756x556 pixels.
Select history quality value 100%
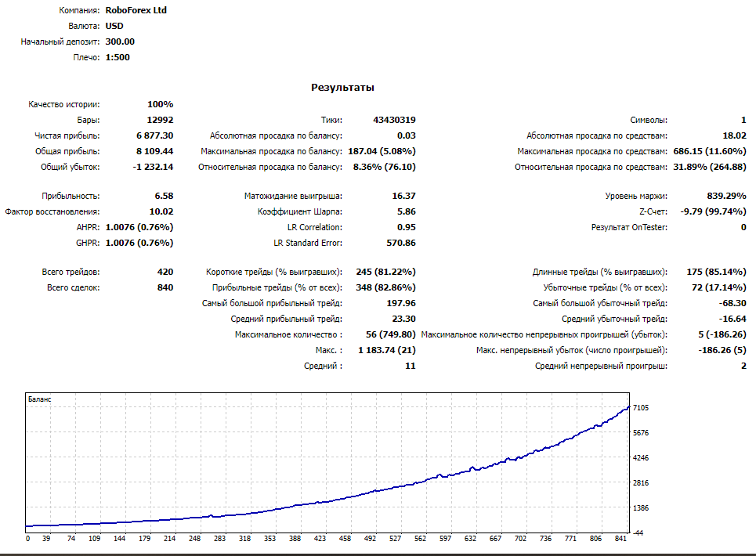click(160, 104)
